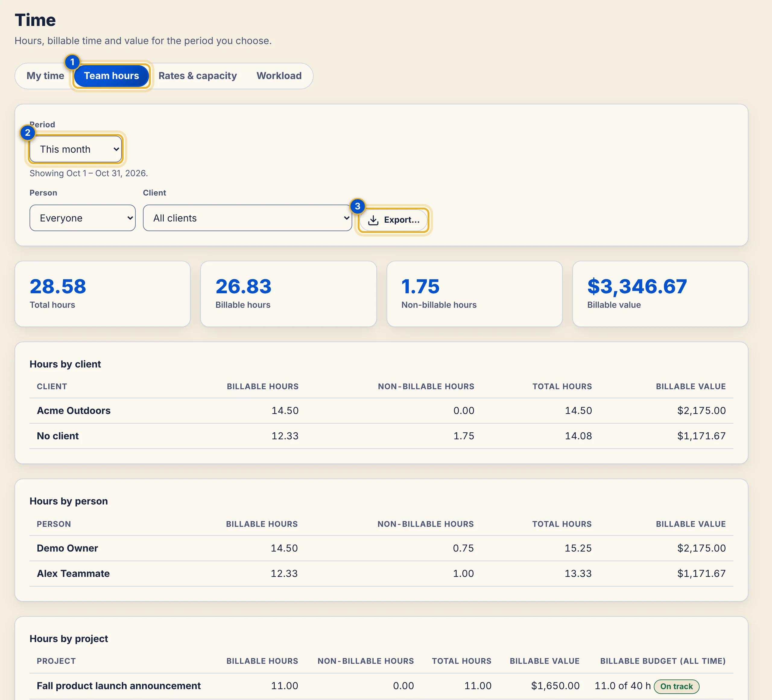Click the Fall product launch announcement project
The image size is (772, 700).
pos(119,686)
